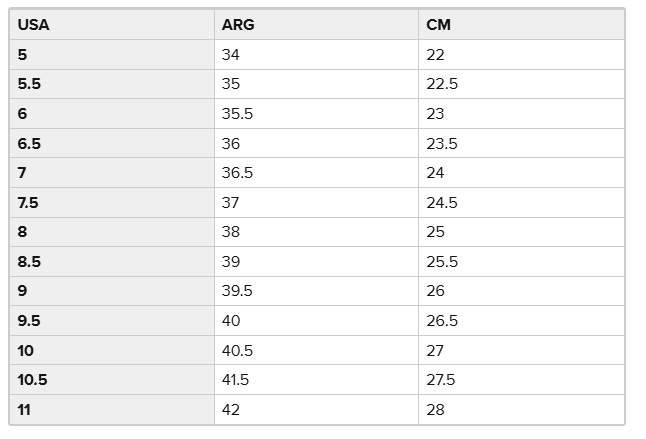Screen dimensions: 646x439
Task: Select ARG value 39.5 cell
Action: pyautogui.click(x=237, y=291)
